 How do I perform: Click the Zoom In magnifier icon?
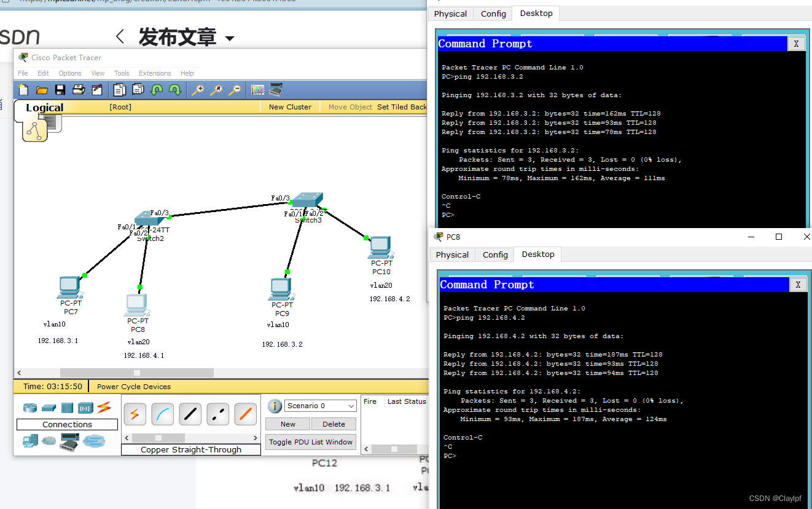pyautogui.click(x=198, y=90)
